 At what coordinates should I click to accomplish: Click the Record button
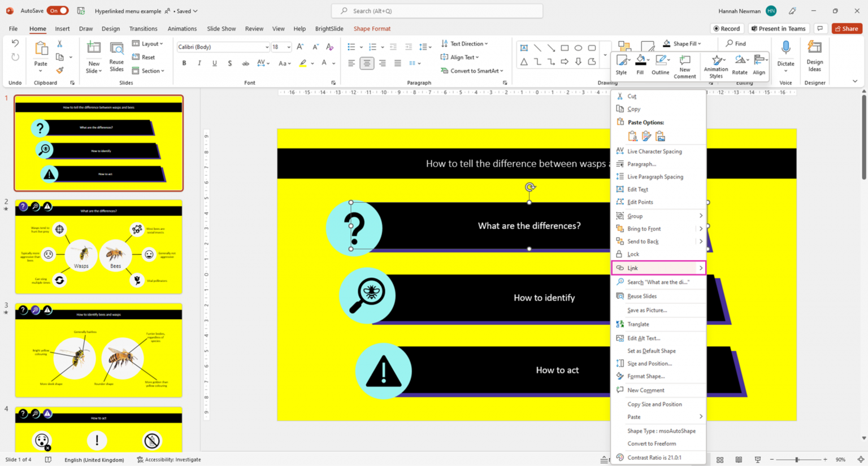(727, 28)
